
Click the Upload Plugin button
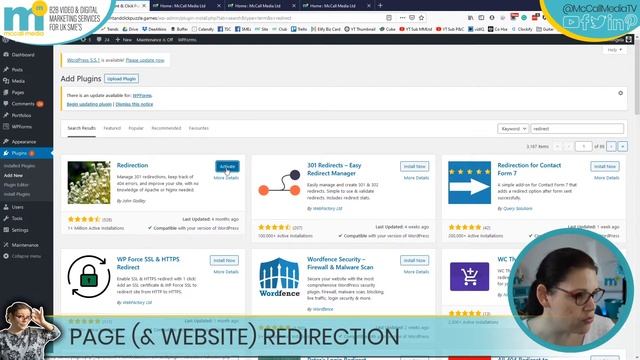(121, 79)
